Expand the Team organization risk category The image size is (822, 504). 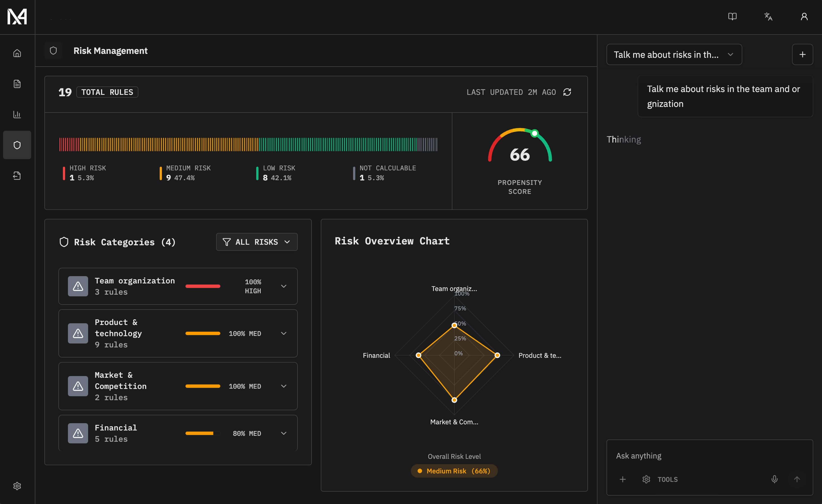click(283, 286)
